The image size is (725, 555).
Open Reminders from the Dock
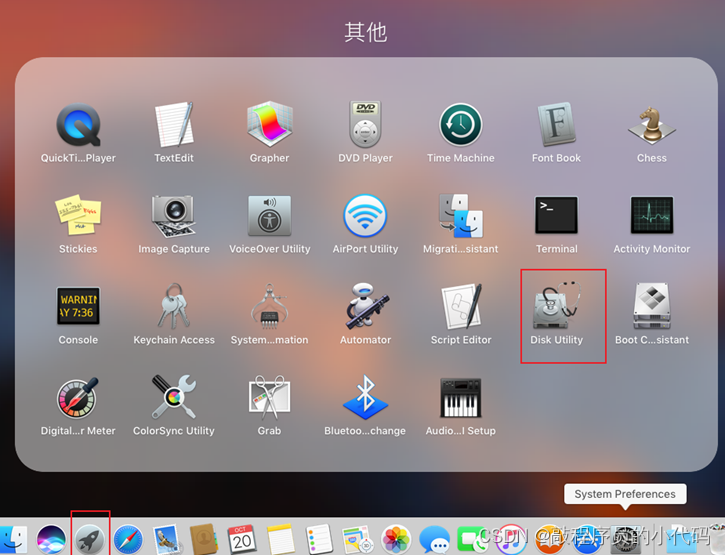pyautogui.click(x=319, y=539)
